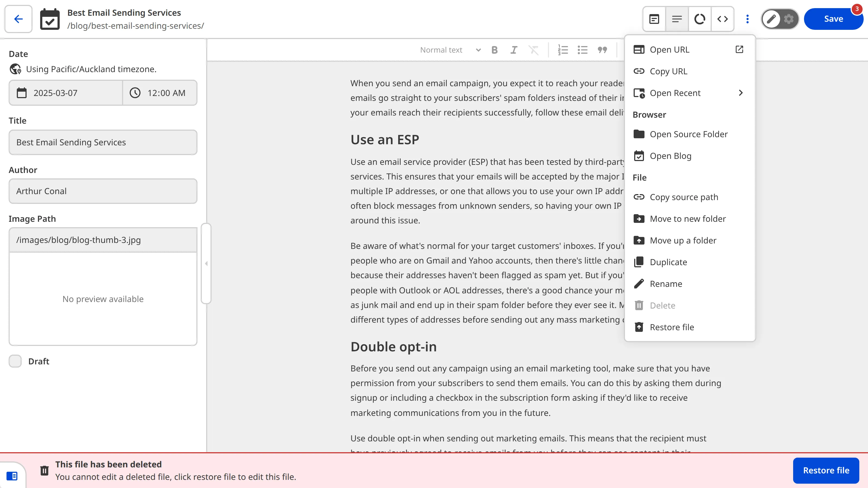Click the Use an ESP heading
Viewport: 868px width, 488px height.
(384, 139)
